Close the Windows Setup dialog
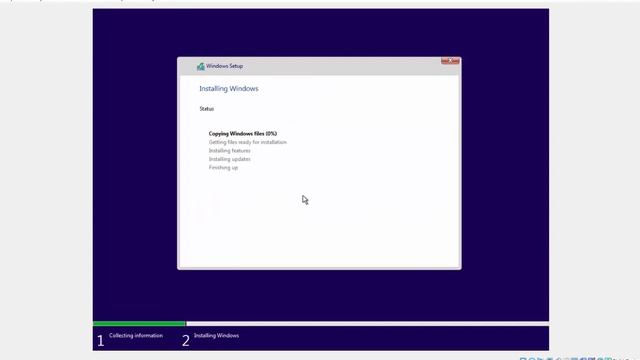Image resolution: width=640 pixels, height=360 pixels. (x=450, y=61)
